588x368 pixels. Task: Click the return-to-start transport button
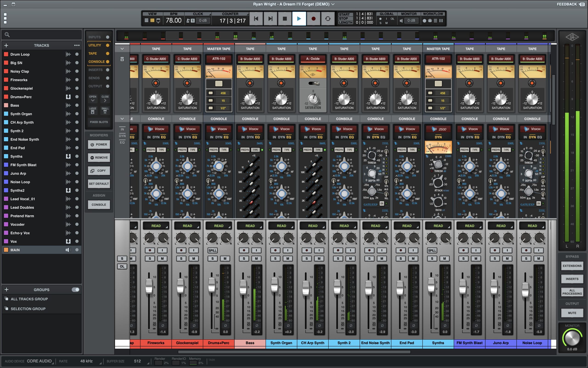pyautogui.click(x=256, y=19)
